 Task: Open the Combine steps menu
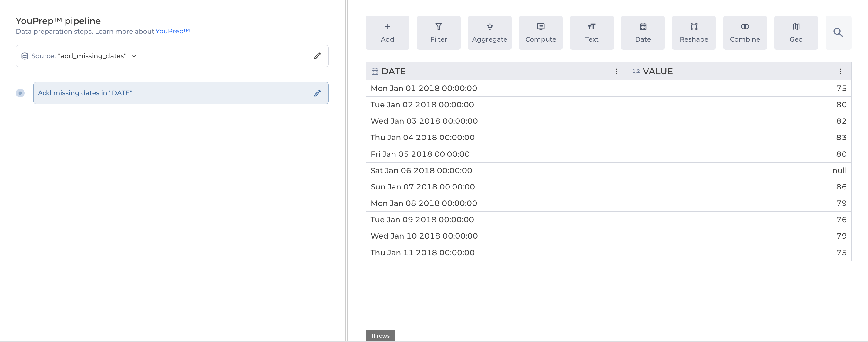coord(745,33)
